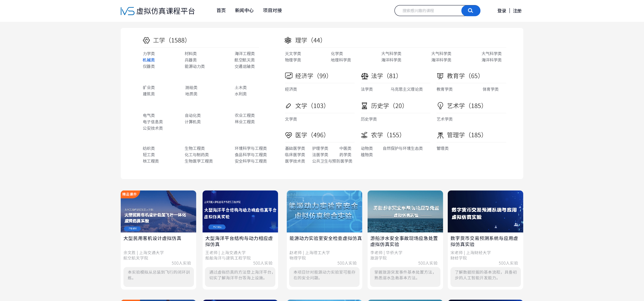Click the 历史学 hourglass icon

[364, 106]
